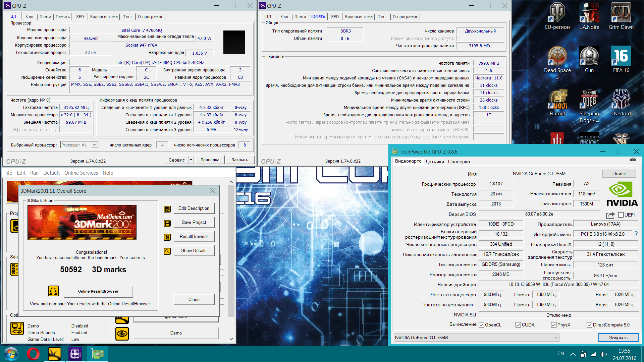The image size is (644, 362).
Task: Open File menu in 3DMark2001
Action: (x=8, y=173)
